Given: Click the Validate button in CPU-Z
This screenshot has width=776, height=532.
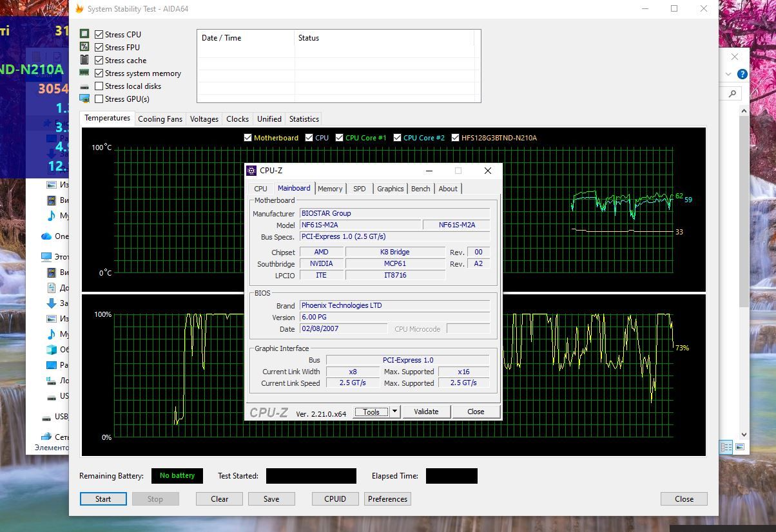Looking at the screenshot, I should pos(426,412).
